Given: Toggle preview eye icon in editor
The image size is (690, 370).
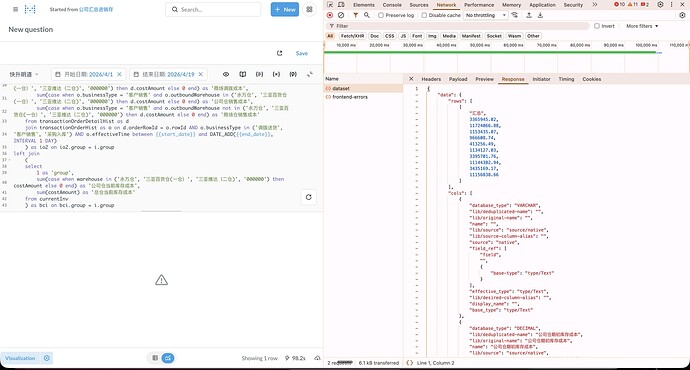Looking at the screenshot, I should 226,74.
